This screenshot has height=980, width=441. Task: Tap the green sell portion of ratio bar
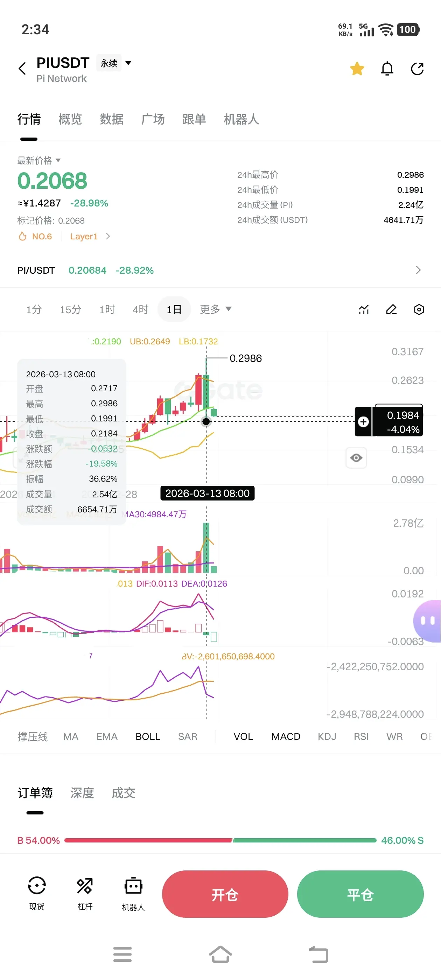[305, 840]
